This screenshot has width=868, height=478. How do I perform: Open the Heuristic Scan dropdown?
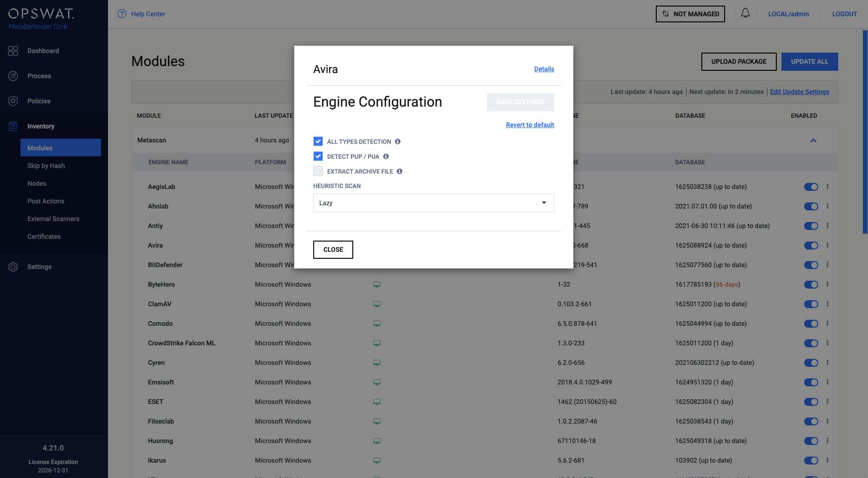433,203
